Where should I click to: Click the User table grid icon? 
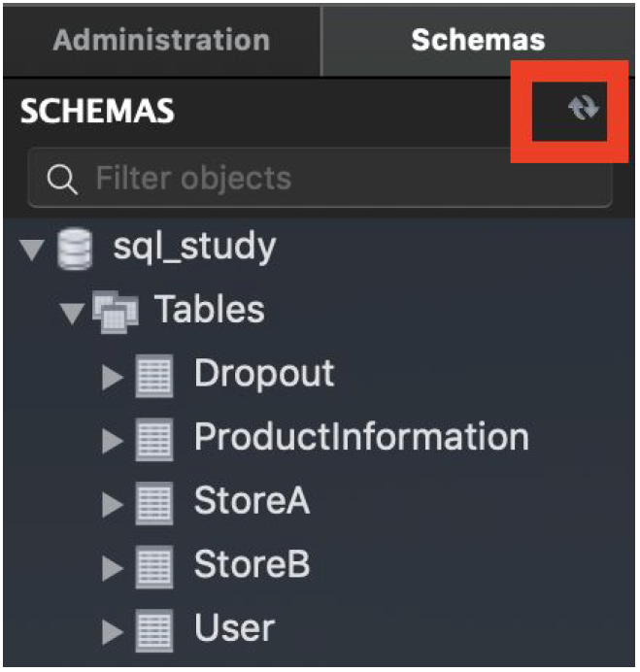click(154, 631)
